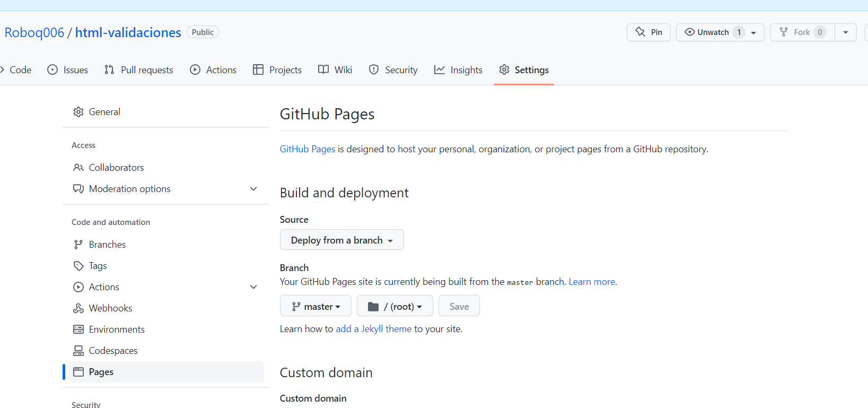This screenshot has width=868, height=408.
Task: Click the branch icon in master selector
Action: click(x=296, y=307)
